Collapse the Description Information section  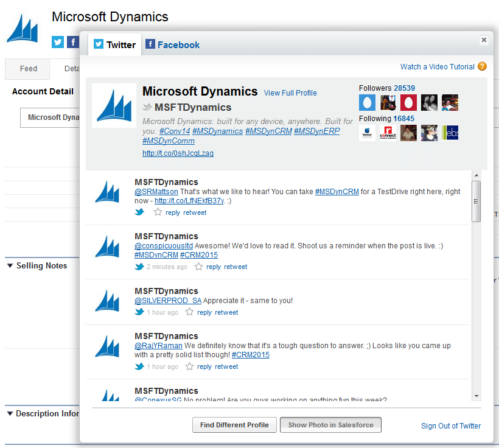pos(9,413)
